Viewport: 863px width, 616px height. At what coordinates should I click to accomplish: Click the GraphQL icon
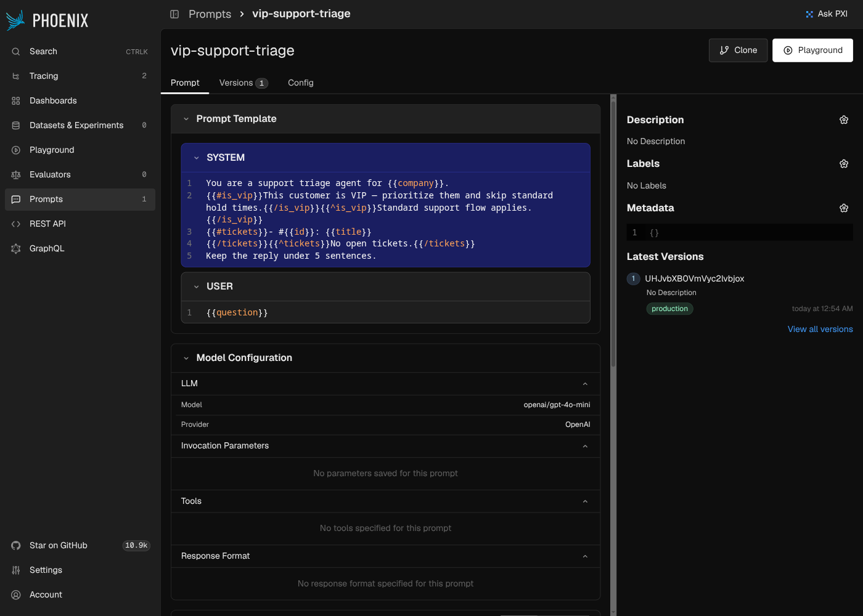coord(16,249)
